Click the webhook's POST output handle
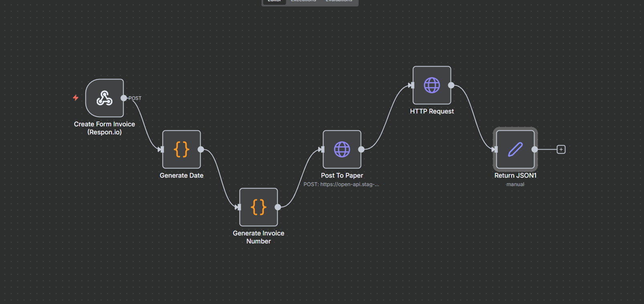644x304 pixels. tap(124, 98)
